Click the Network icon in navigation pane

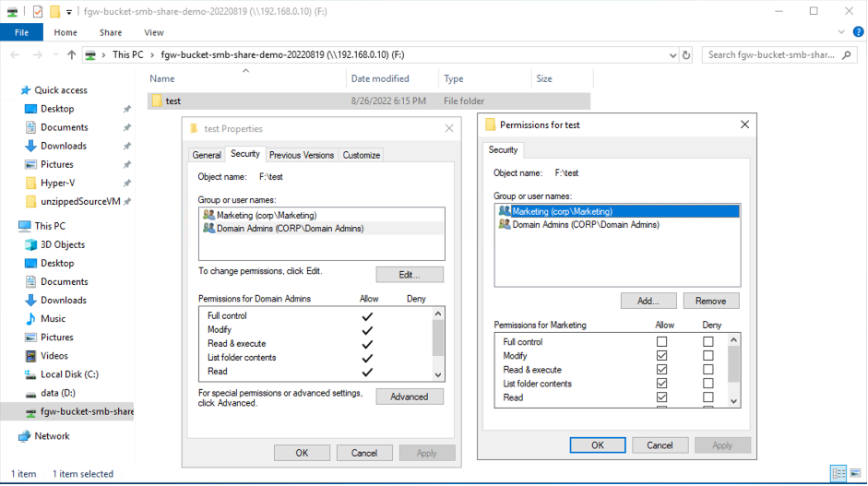coord(24,435)
